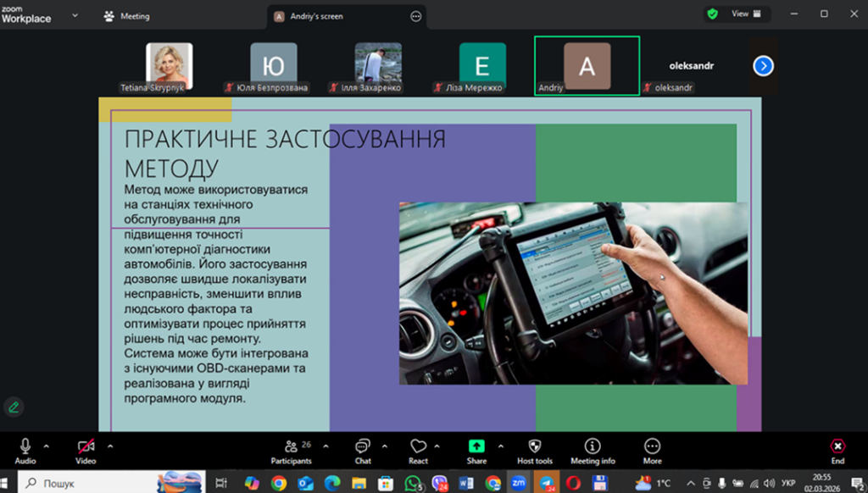Open Host tools shield icon
Viewport: 868px width, 493px height.
535,450
